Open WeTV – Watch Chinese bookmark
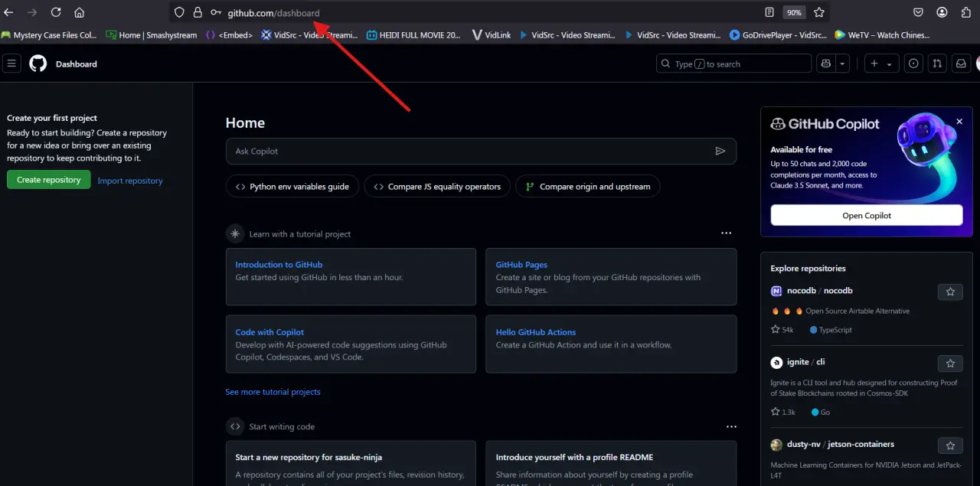 click(x=881, y=34)
